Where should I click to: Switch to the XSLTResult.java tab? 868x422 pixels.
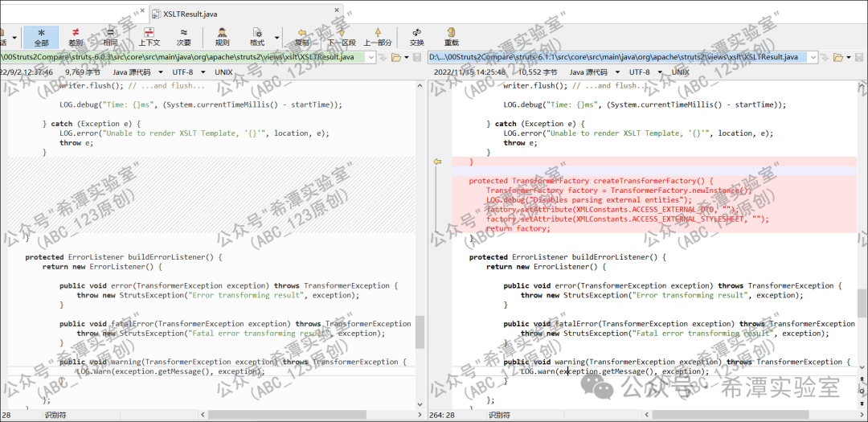click(x=191, y=14)
